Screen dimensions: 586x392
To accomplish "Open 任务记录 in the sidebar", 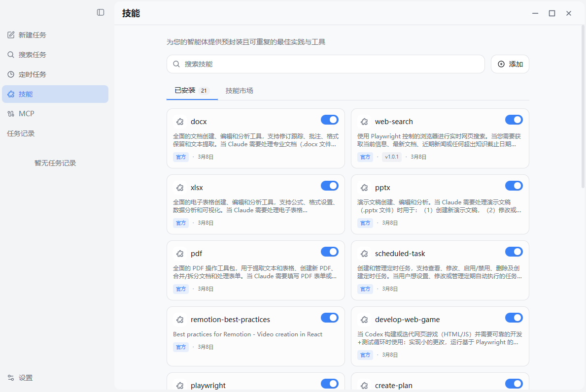I will (x=21, y=133).
